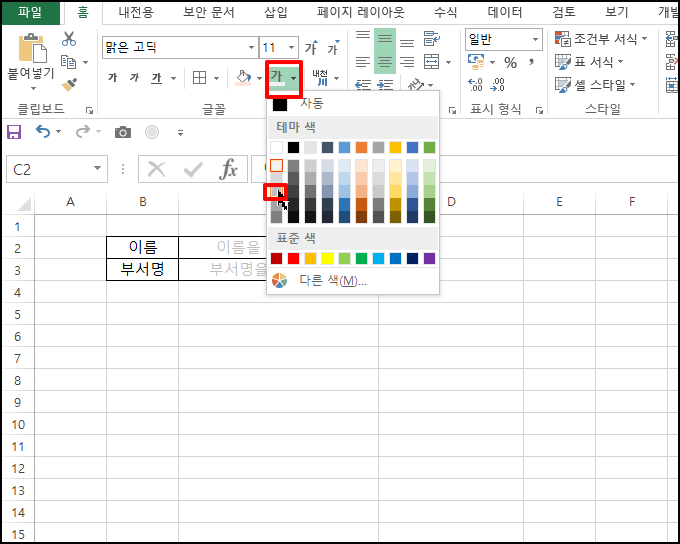Click the font color 가 button

(x=278, y=78)
